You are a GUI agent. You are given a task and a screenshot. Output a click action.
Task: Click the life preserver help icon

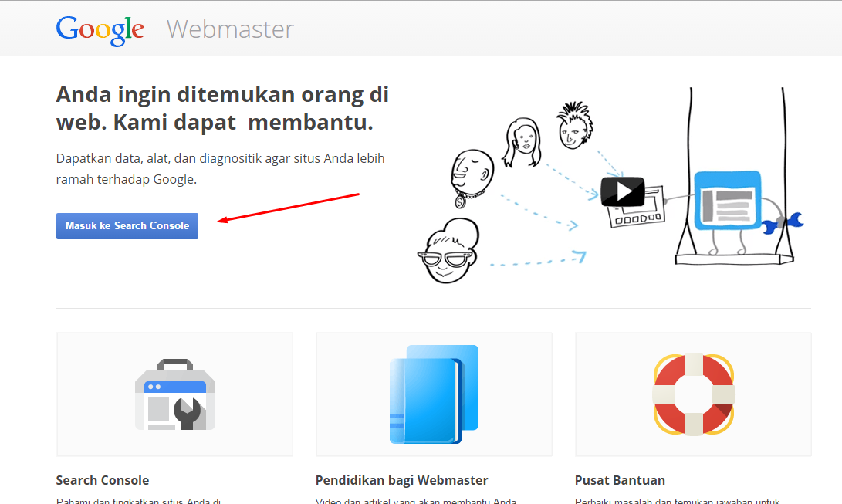point(693,394)
